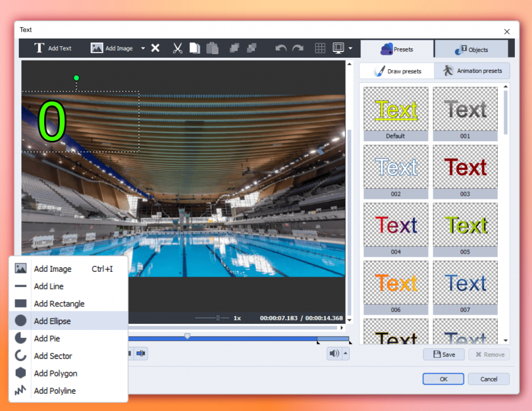
Task: Cut using the scissors icon
Action: point(178,48)
